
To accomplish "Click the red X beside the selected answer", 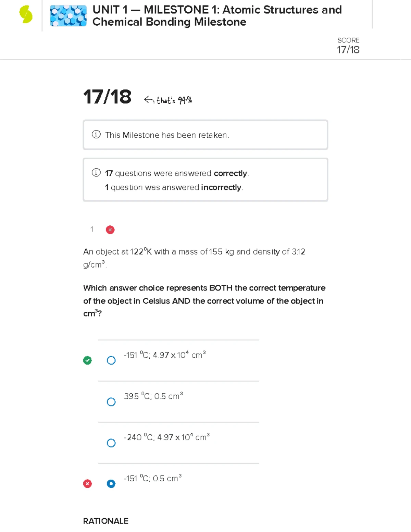I will coord(87,483).
